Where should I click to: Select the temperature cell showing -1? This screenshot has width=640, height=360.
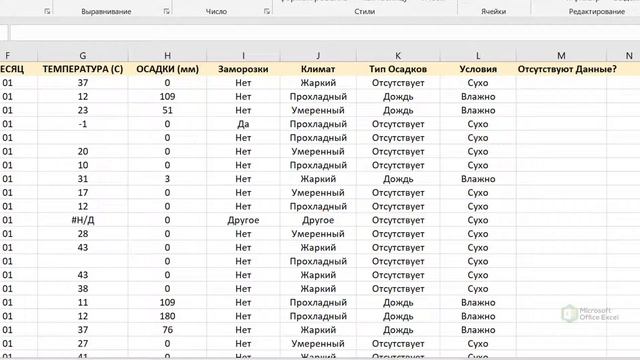83,124
